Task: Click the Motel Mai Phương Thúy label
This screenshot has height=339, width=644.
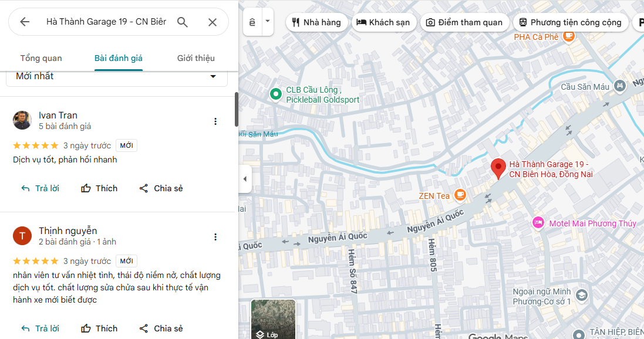Action: (x=593, y=223)
